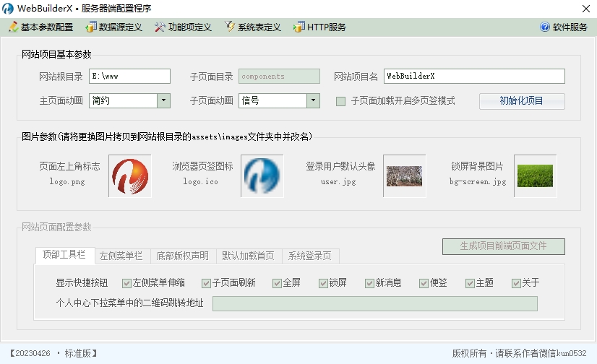Enable 子页面加载开启多页签模式 checkbox
The image size is (597, 364).
point(340,101)
